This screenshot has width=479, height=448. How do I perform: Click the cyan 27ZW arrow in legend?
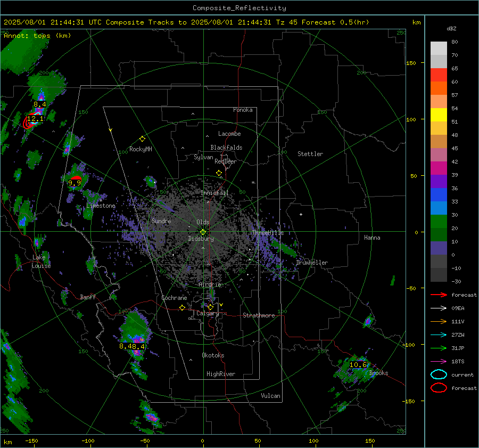(x=439, y=335)
